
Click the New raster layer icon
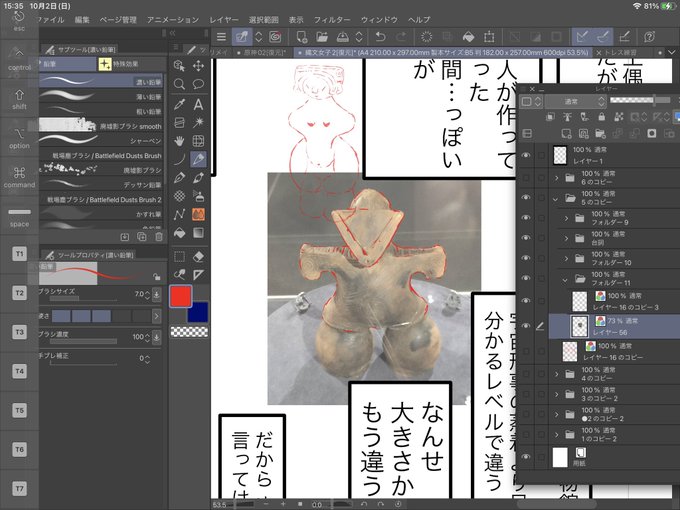tap(566, 134)
